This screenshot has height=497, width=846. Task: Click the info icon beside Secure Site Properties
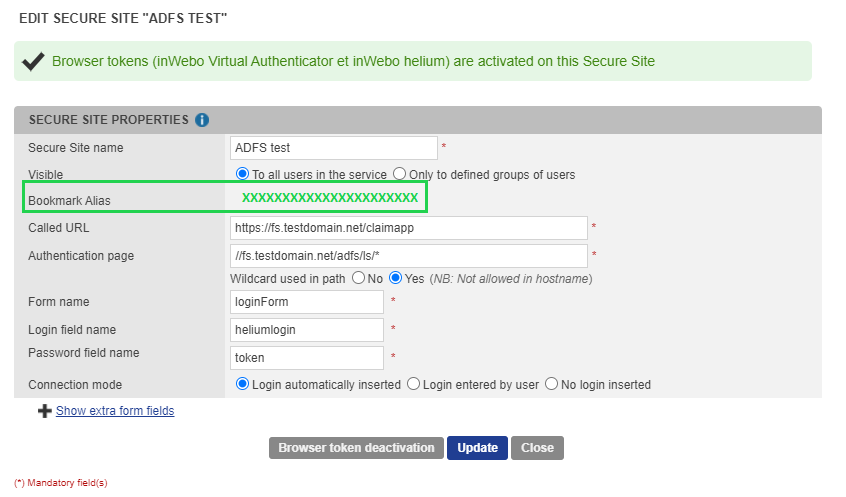coord(202,120)
